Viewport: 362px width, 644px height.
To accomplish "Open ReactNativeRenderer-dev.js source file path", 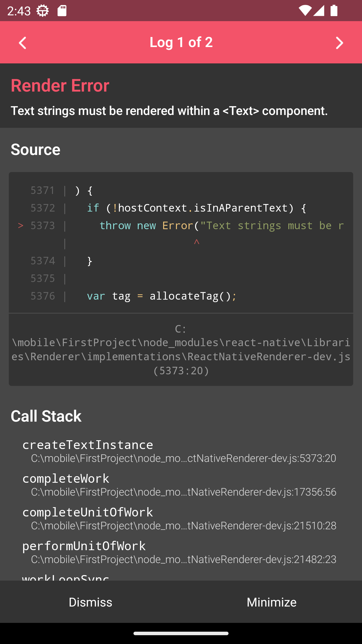I will (181, 350).
